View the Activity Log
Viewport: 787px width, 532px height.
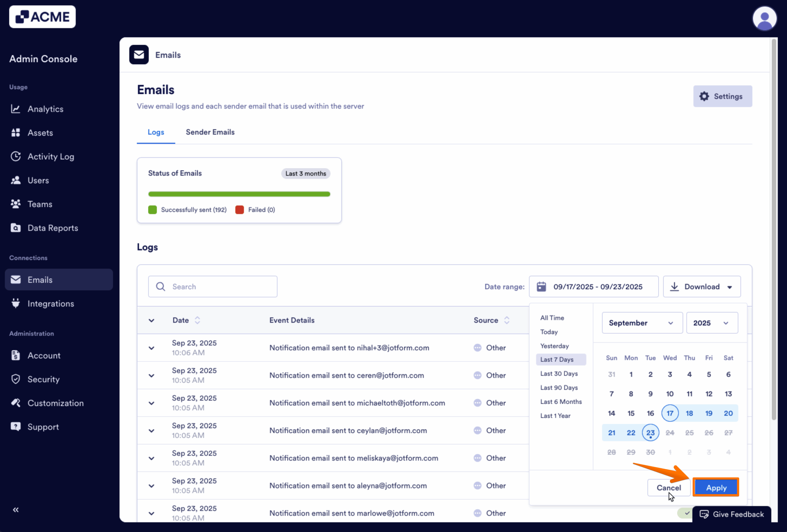pyautogui.click(x=51, y=156)
